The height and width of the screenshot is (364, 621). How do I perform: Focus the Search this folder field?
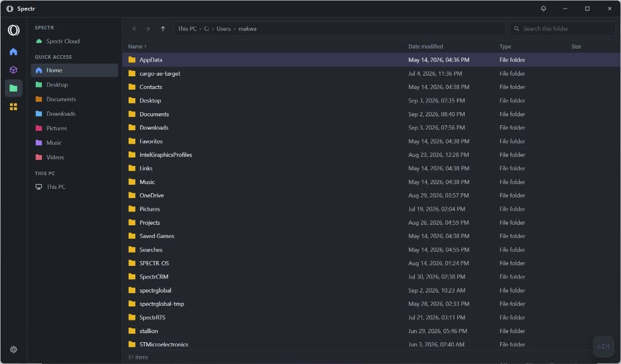(x=562, y=29)
